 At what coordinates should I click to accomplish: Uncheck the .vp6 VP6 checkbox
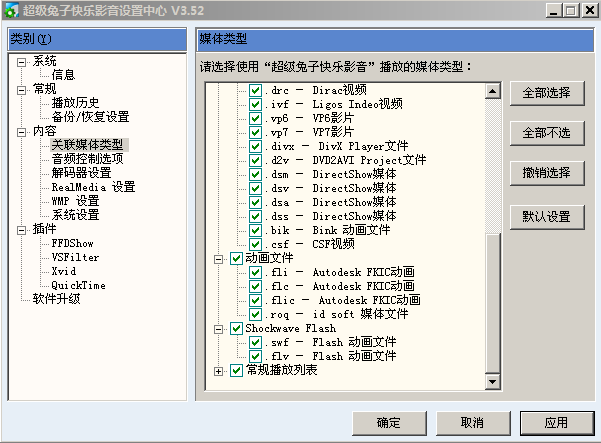point(256,118)
